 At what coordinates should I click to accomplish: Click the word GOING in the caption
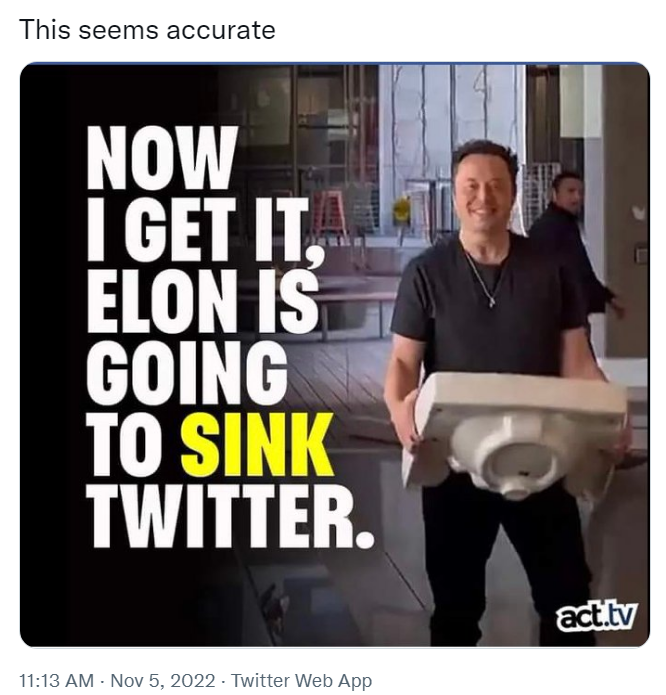click(186, 374)
